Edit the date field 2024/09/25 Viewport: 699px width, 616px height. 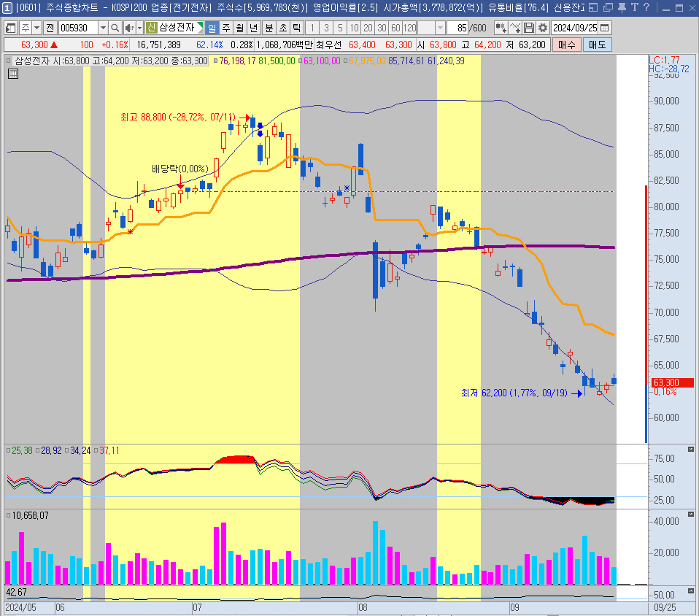pyautogui.click(x=575, y=28)
